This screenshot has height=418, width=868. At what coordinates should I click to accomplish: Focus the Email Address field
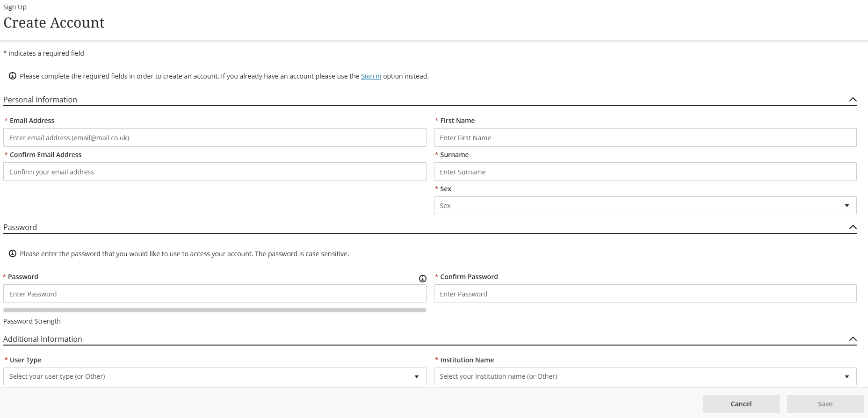[215, 137]
